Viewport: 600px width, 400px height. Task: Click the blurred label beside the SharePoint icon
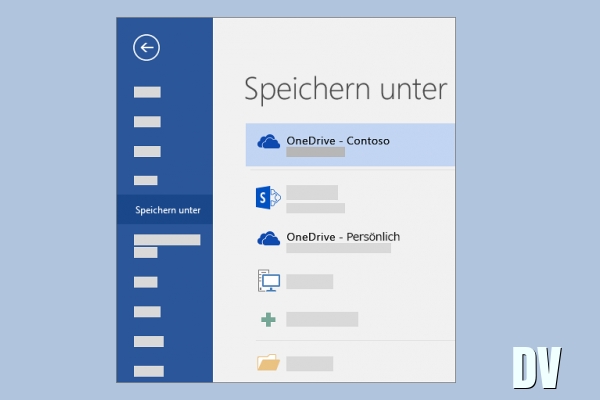[312, 192]
